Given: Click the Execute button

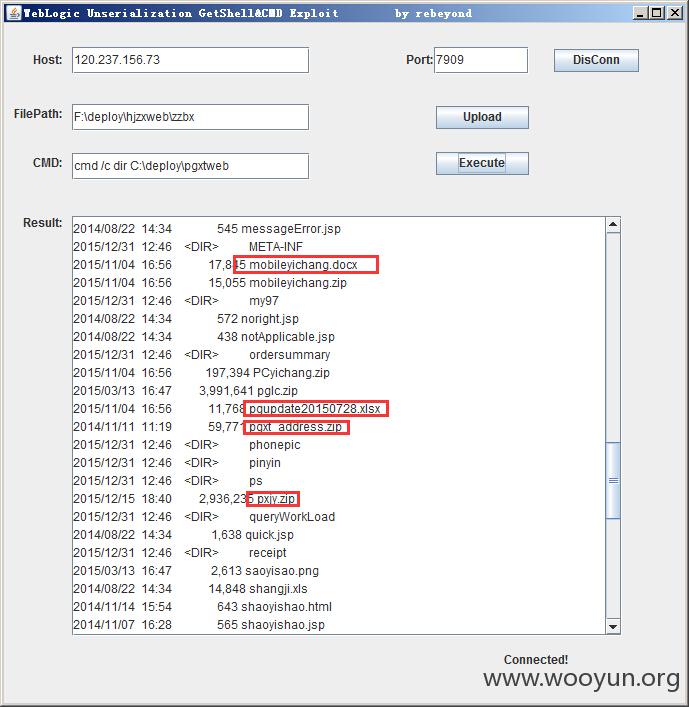Looking at the screenshot, I should point(482,163).
